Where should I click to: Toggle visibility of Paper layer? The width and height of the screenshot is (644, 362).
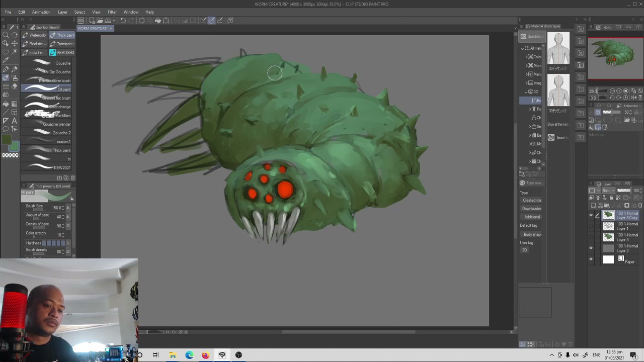[591, 259]
